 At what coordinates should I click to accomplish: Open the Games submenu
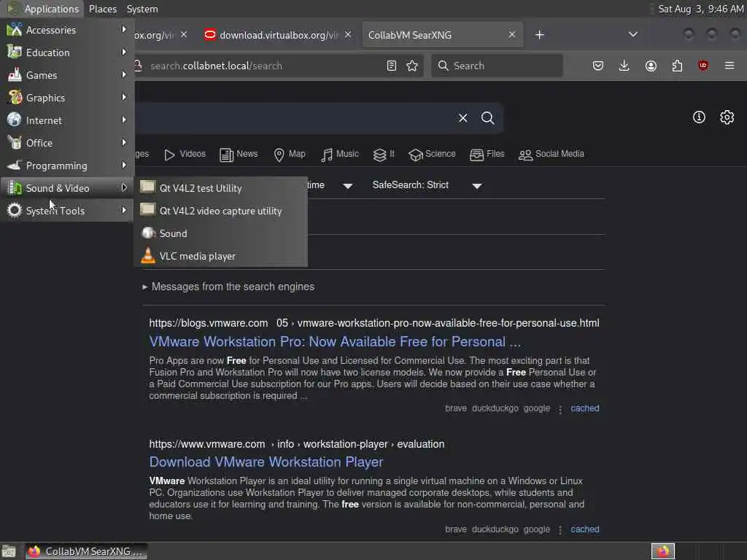tap(66, 75)
